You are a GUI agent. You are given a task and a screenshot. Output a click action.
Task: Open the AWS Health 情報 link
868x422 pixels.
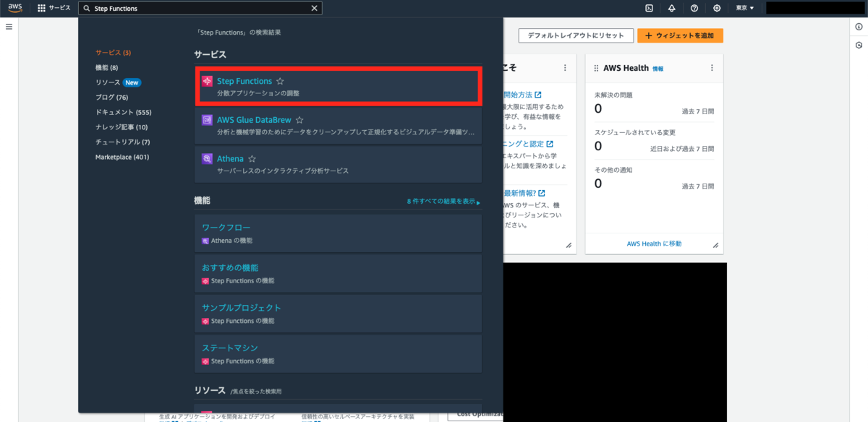coord(658,69)
